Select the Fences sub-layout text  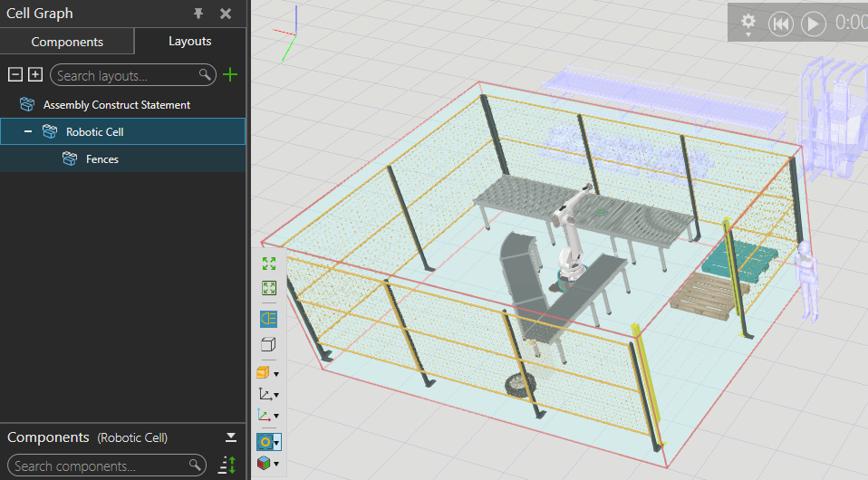click(102, 158)
